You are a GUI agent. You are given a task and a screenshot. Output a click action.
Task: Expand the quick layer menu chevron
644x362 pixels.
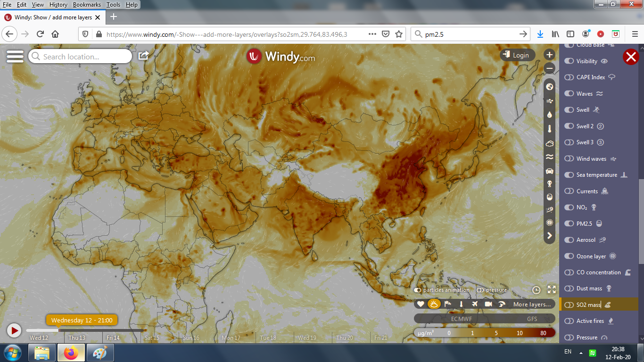[549, 236]
